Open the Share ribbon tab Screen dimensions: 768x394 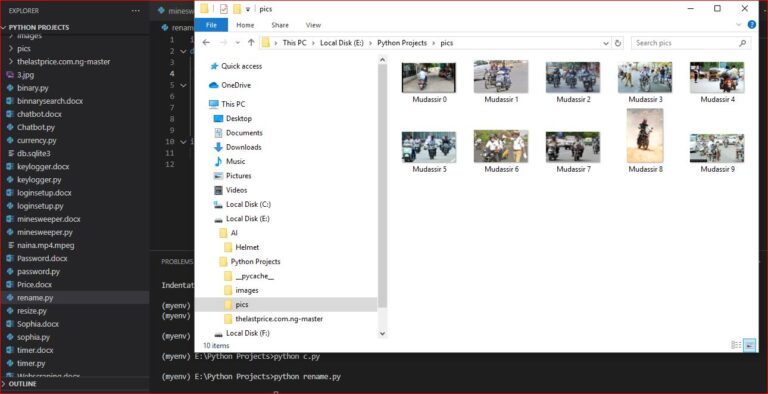point(280,25)
